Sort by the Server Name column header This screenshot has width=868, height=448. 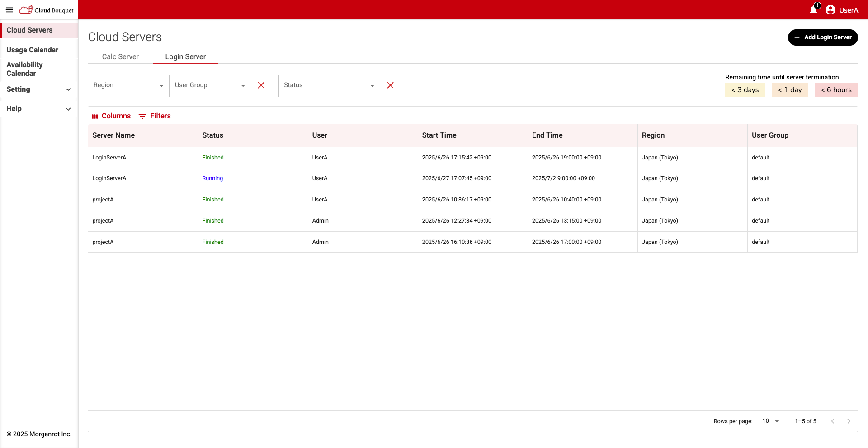pos(143,135)
